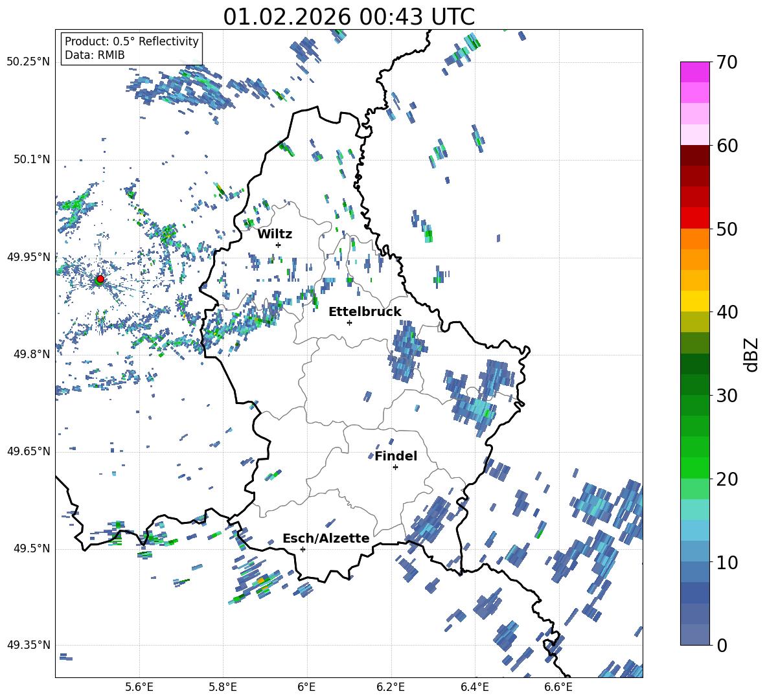The image size is (767, 700).
Task: Click the Esch/Alzette text label
Action: tap(326, 538)
